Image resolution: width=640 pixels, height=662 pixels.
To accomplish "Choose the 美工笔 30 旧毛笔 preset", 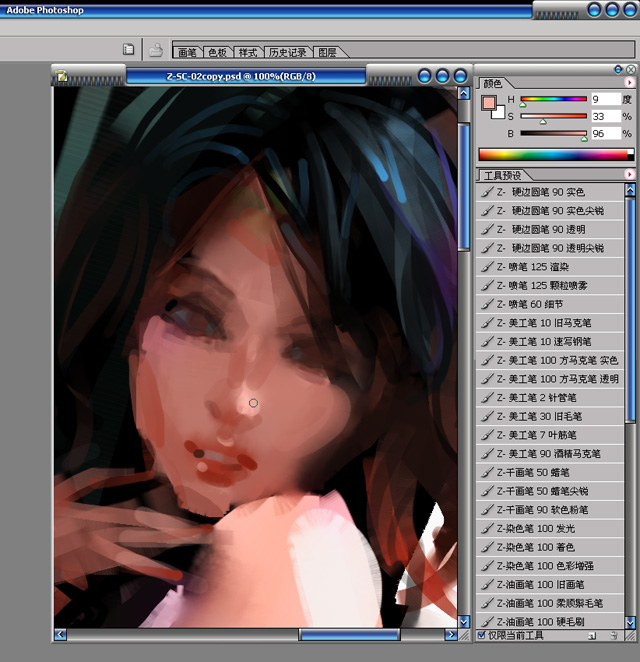I will pos(550,416).
